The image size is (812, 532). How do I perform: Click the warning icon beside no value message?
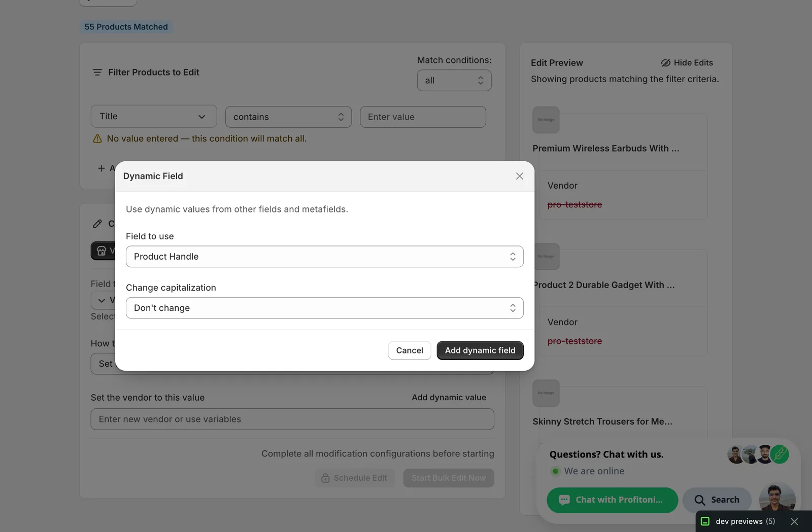pos(97,139)
